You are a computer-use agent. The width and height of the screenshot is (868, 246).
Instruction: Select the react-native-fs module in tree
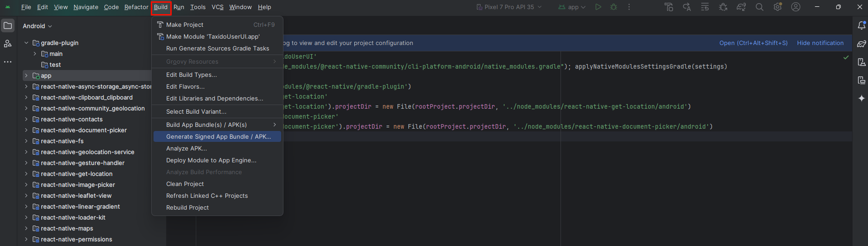click(x=62, y=141)
